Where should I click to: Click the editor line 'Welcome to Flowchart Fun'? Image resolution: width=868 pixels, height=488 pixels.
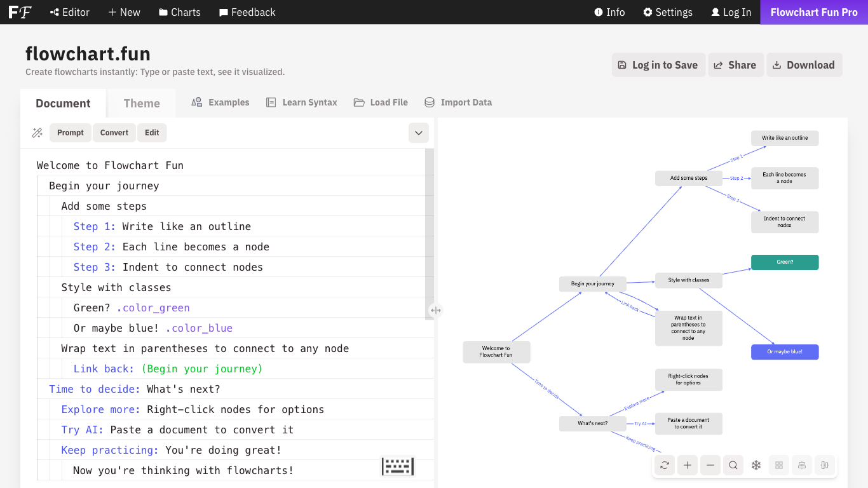[110, 165]
